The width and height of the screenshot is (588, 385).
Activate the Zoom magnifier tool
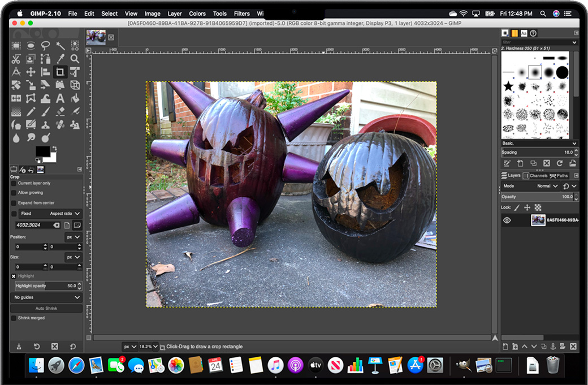pyautogui.click(x=75, y=59)
